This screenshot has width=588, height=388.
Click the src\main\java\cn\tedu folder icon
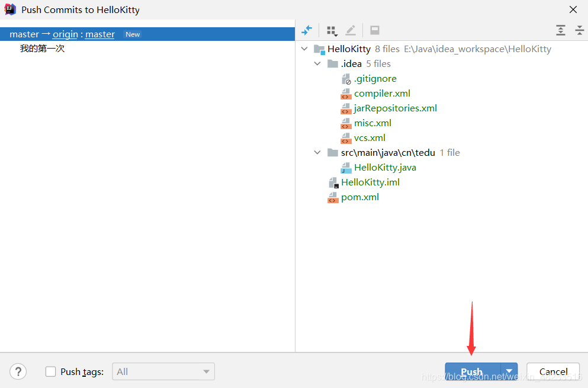tap(333, 152)
